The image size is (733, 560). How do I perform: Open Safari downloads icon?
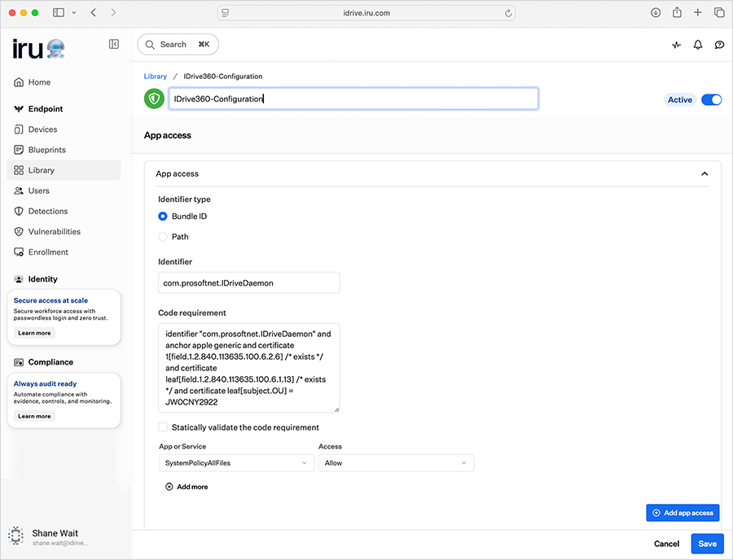[656, 12]
